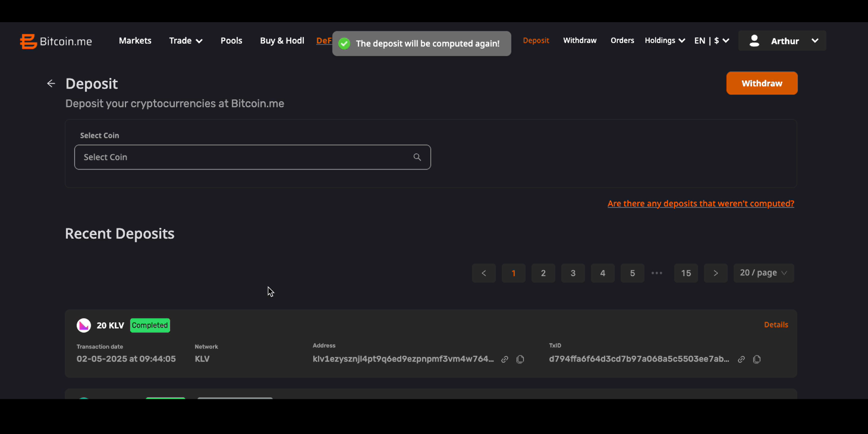Go to Buy & Hodl
The height and width of the screenshot is (434, 868).
[282, 41]
